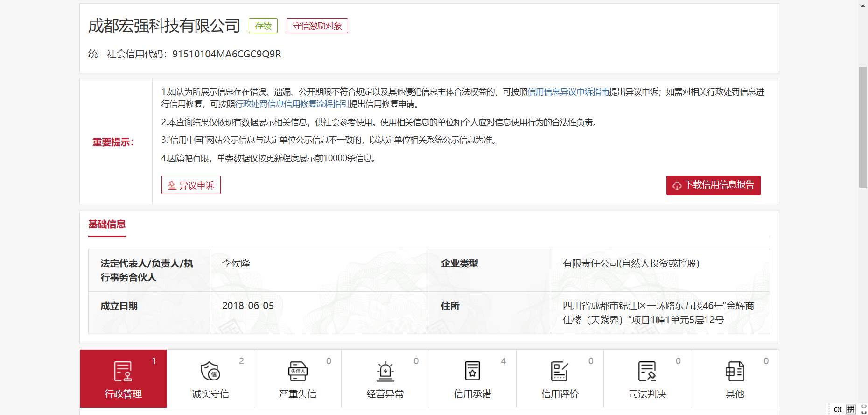Open the 行政管理 category icon

(123, 372)
